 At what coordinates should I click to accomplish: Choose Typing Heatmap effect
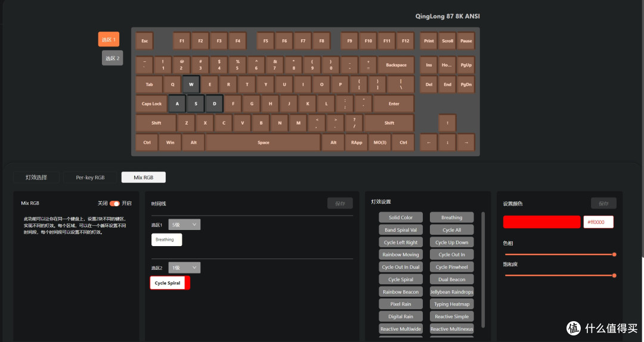pos(451,304)
